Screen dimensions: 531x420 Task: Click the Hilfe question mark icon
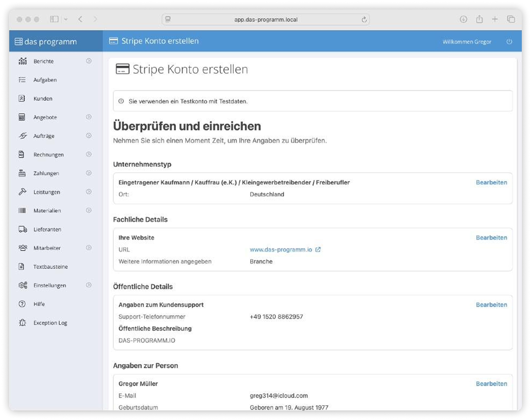tap(22, 304)
